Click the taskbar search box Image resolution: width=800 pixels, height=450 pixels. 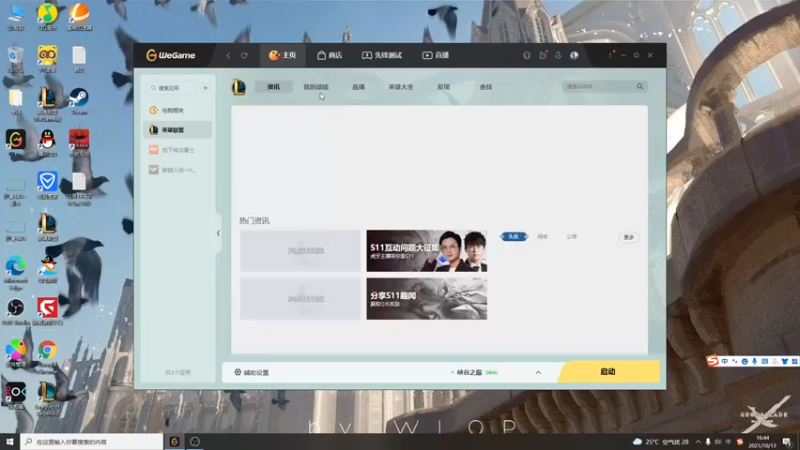92,441
